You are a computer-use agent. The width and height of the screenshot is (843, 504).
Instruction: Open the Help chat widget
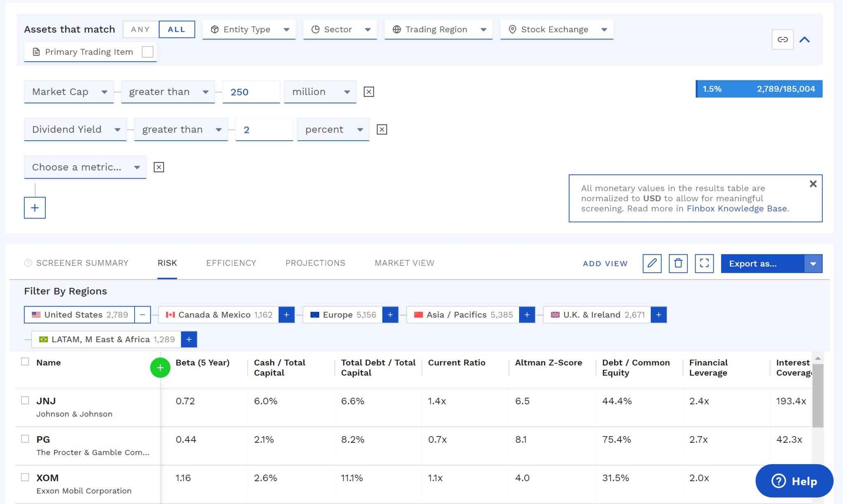[794, 481]
